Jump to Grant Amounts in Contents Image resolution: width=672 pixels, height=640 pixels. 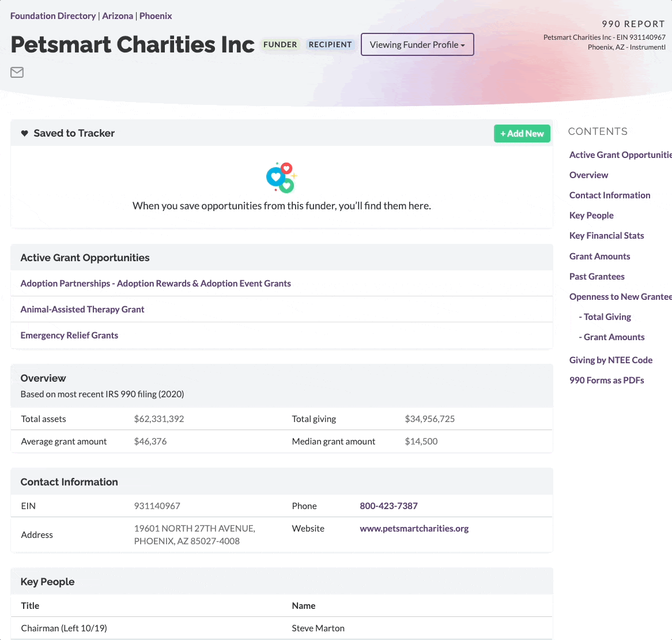click(x=599, y=257)
